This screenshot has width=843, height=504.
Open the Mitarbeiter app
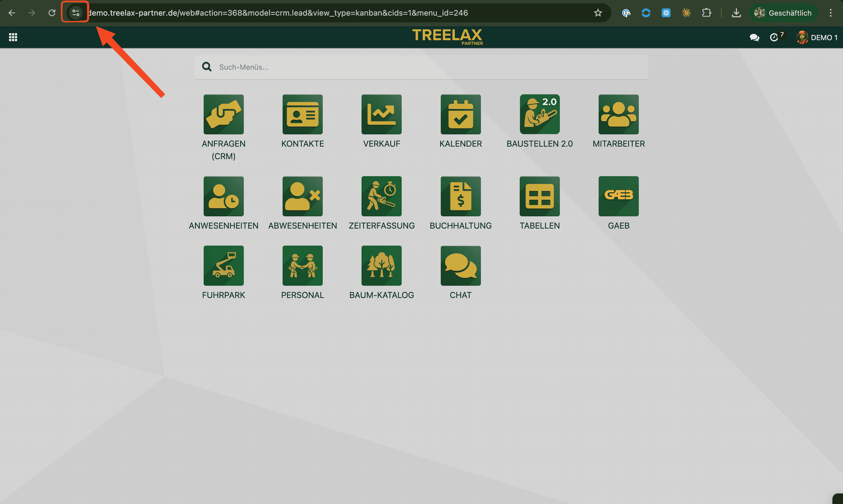(x=618, y=115)
